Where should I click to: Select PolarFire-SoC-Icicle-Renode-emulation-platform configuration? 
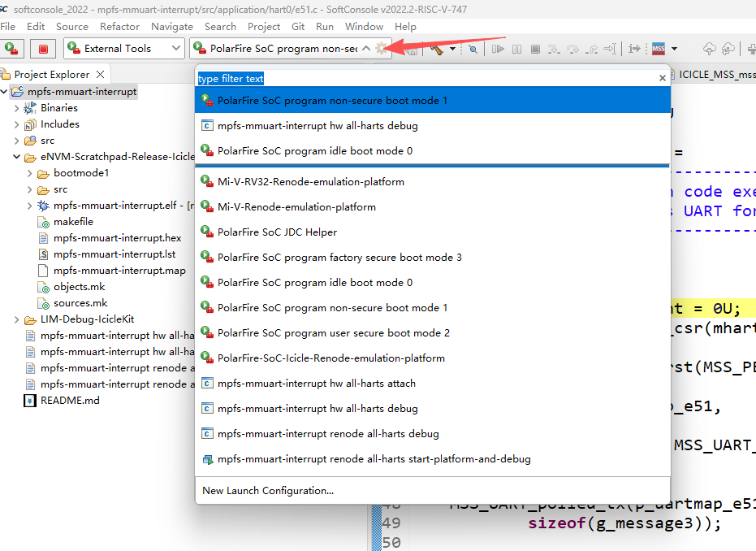[x=433, y=358]
